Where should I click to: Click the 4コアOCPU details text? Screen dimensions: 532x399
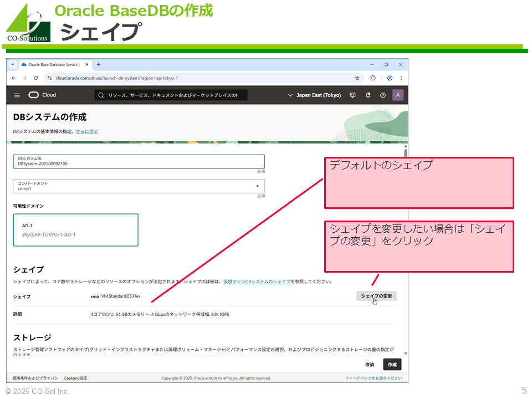(x=160, y=315)
